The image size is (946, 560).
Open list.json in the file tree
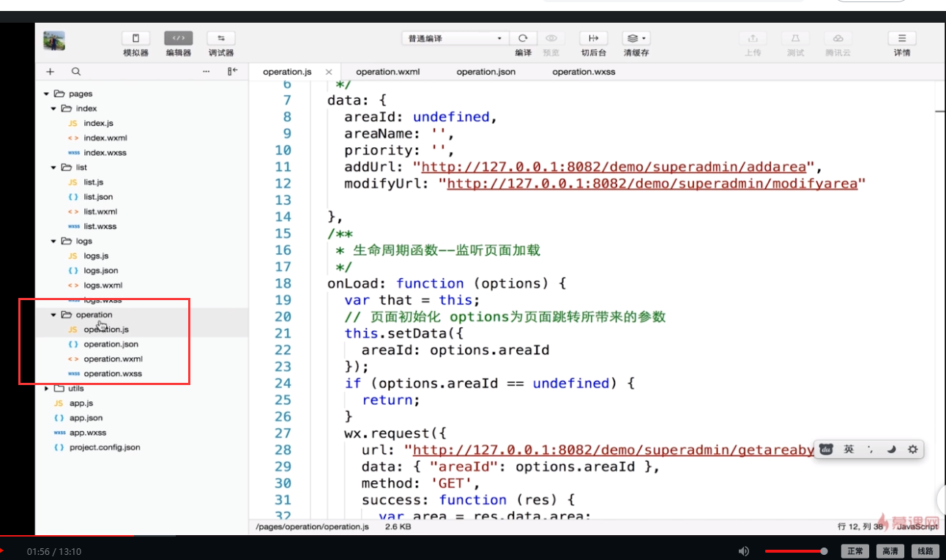click(98, 197)
